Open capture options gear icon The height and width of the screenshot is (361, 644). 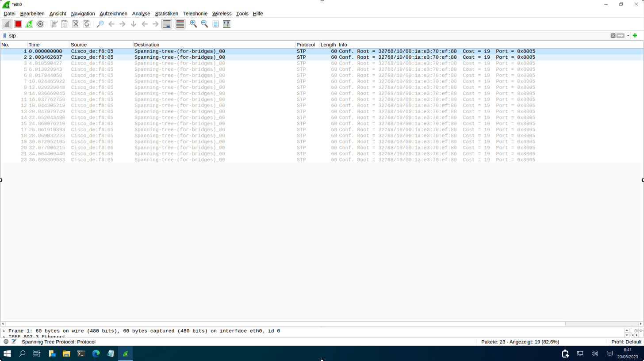click(40, 24)
